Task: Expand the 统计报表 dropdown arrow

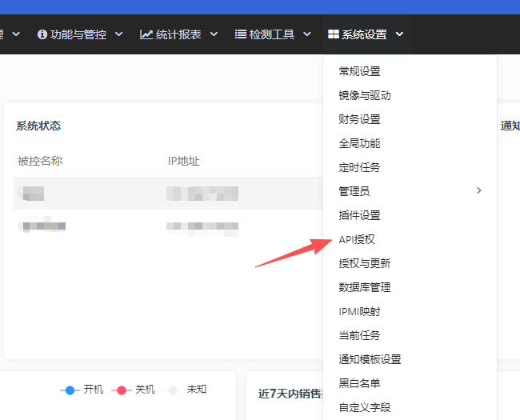Action: coord(214,34)
